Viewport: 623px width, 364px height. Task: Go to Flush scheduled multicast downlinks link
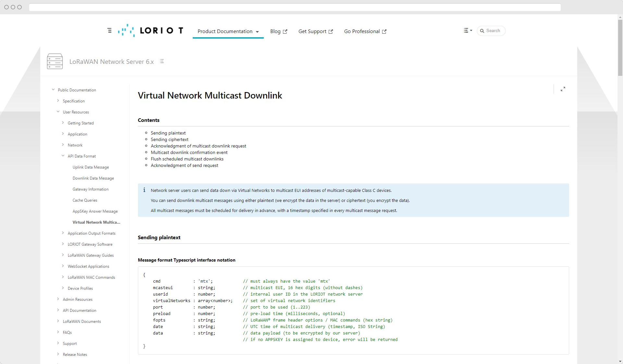click(x=187, y=159)
